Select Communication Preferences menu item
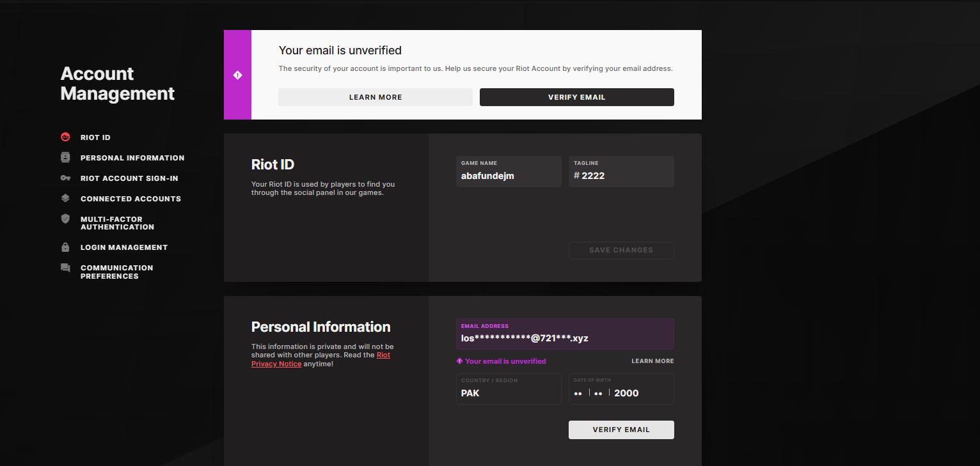This screenshot has width=980, height=466. (x=117, y=272)
